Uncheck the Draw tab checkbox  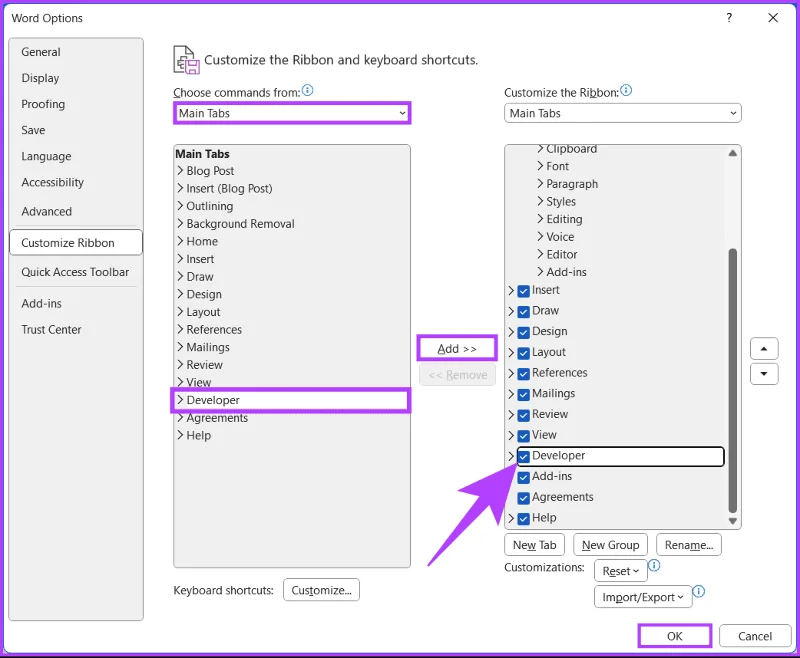523,312
